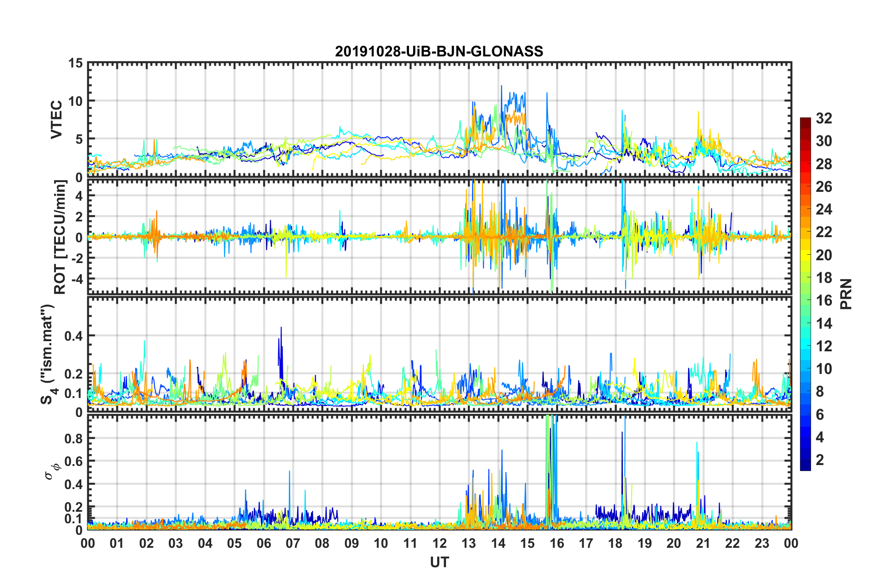The width and height of the screenshot is (879, 588).
Task: Select colorbar tick label 18
Action: (x=824, y=278)
